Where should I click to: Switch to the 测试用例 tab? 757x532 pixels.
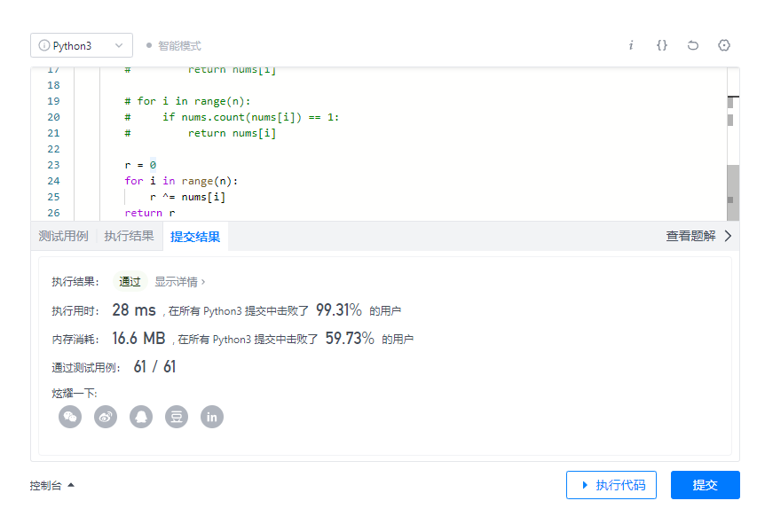click(x=63, y=236)
